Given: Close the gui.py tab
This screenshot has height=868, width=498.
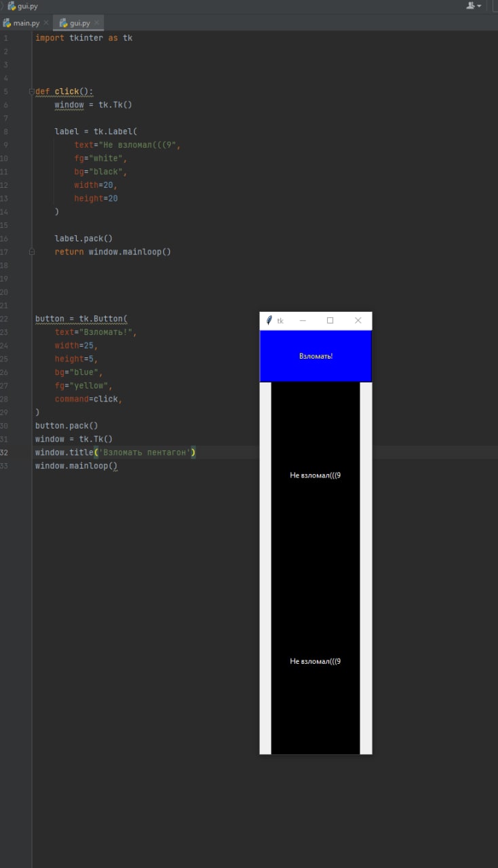Looking at the screenshot, I should (x=97, y=23).
